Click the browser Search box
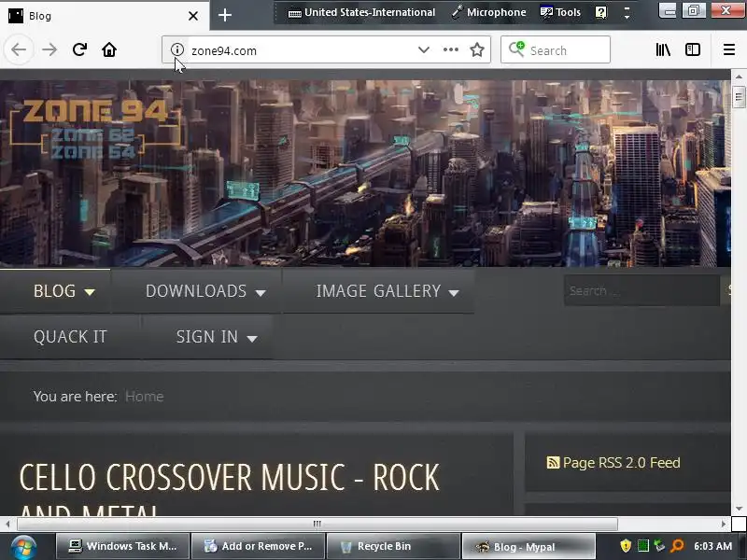This screenshot has height=560, width=747. [556, 49]
